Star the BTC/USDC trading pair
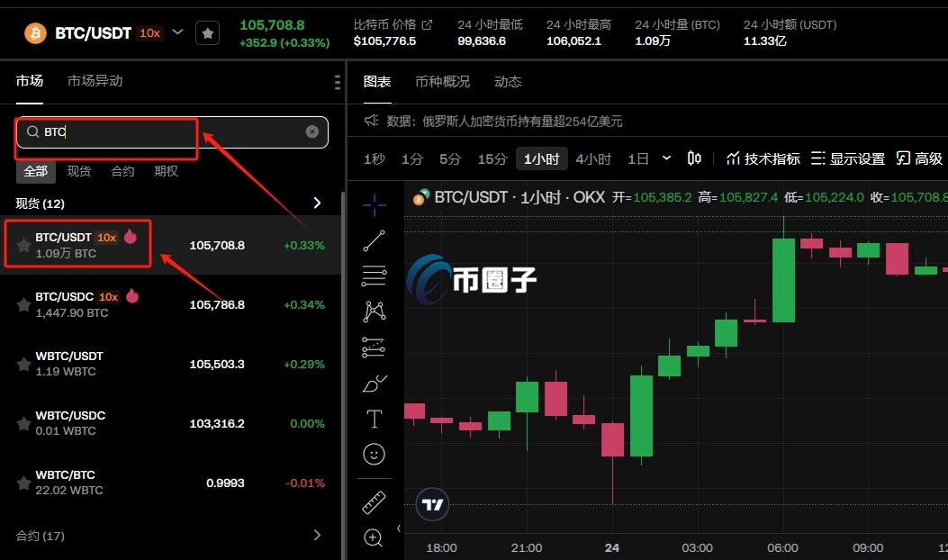The width and height of the screenshot is (948, 560). point(23,303)
